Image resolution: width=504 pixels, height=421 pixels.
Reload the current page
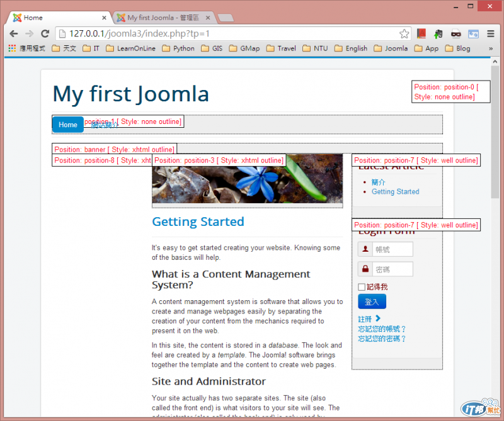click(x=45, y=33)
